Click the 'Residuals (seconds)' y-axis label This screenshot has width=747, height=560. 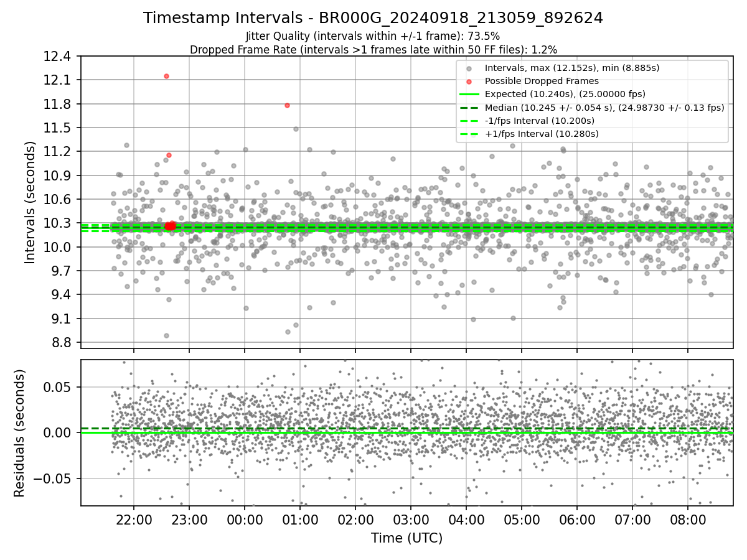[x=19, y=433]
